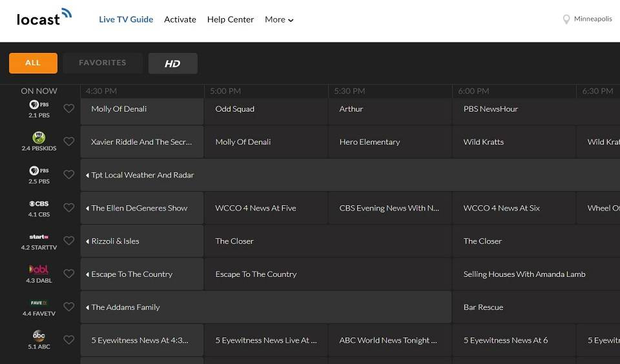Select the 2.5 PBS channel logo

click(39, 171)
